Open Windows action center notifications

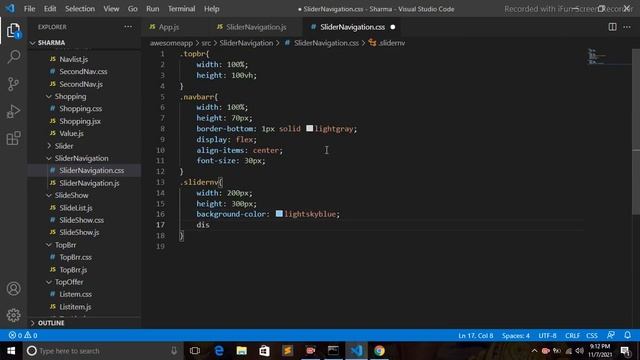pos(625,351)
